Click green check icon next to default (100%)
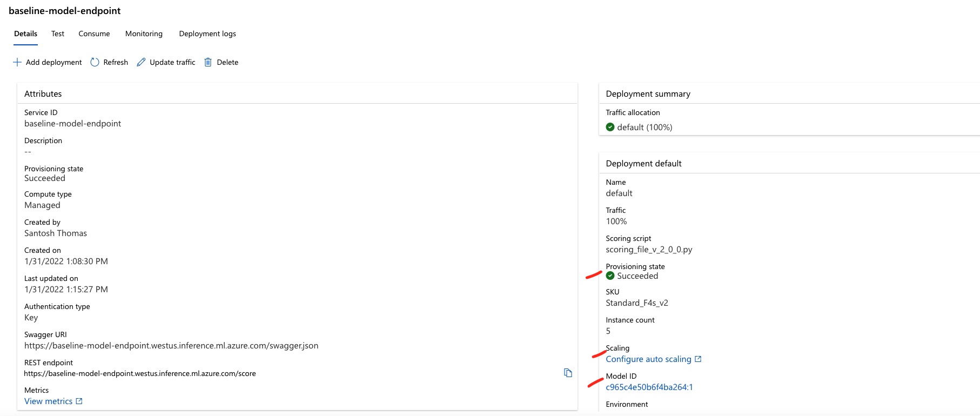The width and height of the screenshot is (980, 416). click(x=610, y=127)
